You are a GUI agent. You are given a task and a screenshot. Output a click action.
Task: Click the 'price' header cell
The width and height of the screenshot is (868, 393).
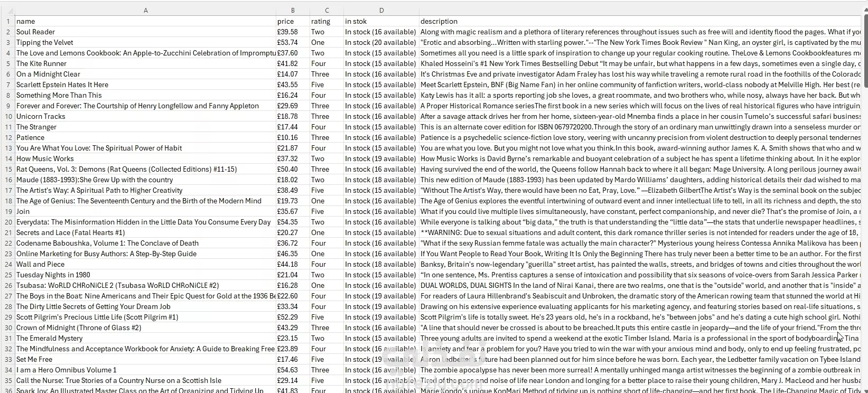293,21
